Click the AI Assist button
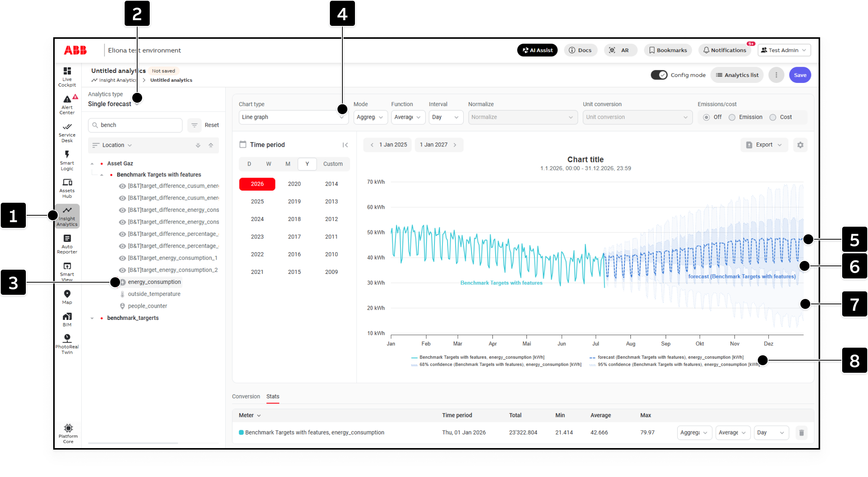 pyautogui.click(x=537, y=50)
